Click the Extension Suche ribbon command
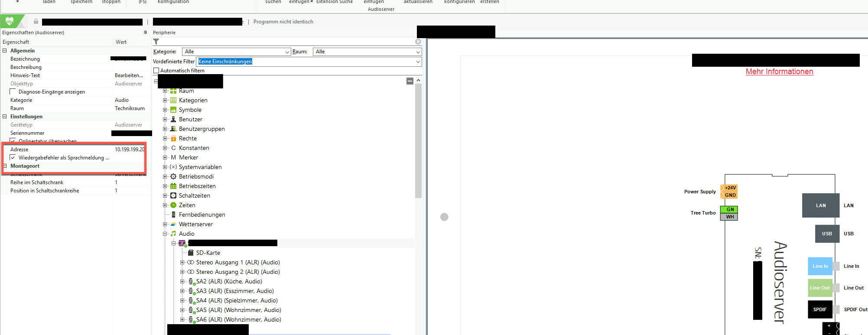 point(335,2)
